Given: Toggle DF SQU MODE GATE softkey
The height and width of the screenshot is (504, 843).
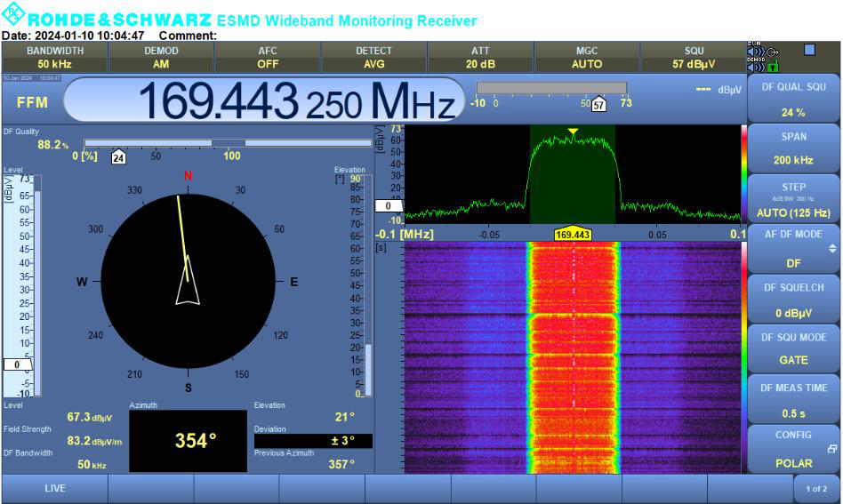Looking at the screenshot, I should pos(793,348).
